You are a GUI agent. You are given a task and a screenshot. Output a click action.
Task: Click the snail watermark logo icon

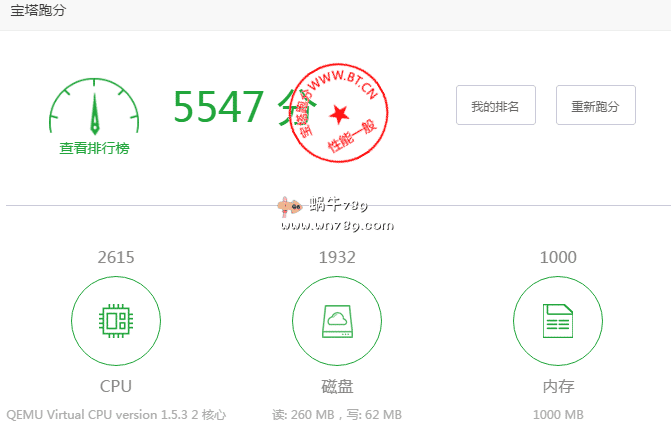coord(290,206)
